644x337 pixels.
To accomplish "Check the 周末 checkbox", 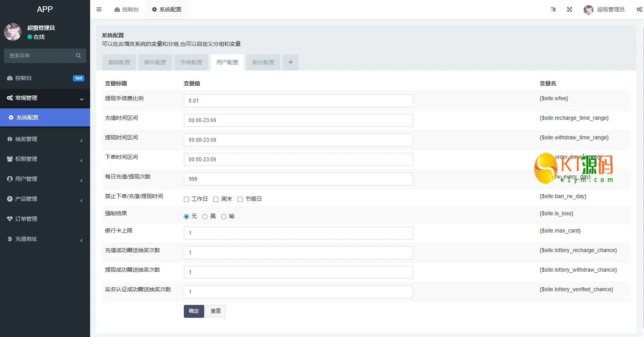I will [216, 199].
